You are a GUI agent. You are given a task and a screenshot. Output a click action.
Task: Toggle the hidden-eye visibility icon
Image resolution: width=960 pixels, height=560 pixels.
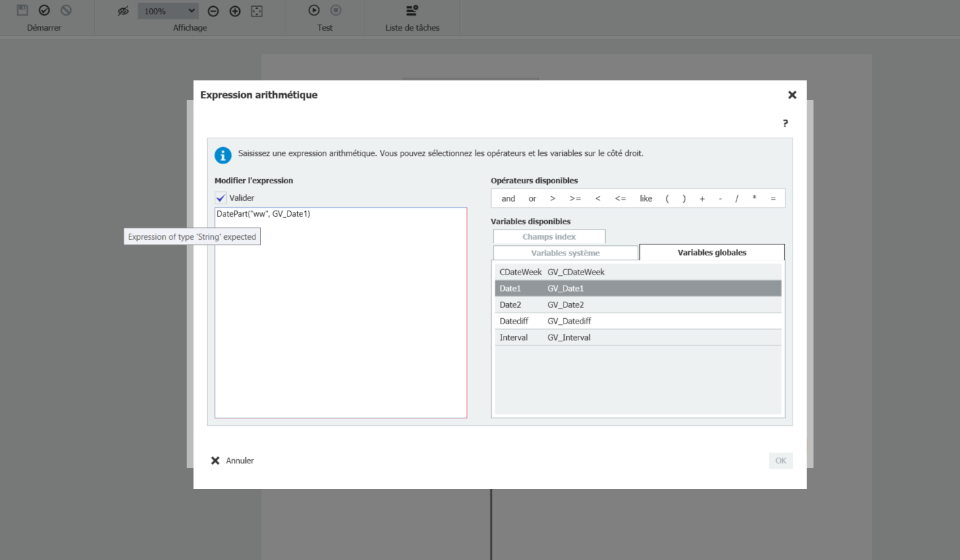[x=123, y=11]
